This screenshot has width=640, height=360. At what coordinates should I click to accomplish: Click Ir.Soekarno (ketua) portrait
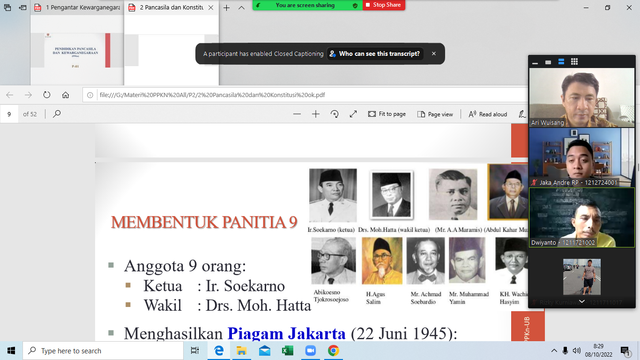(x=333, y=195)
